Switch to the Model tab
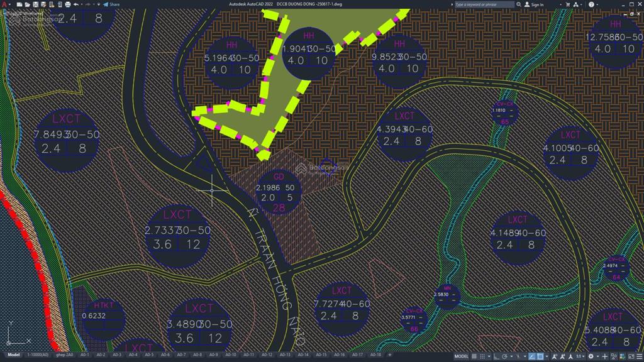Viewport: 644px width, 362px height. tap(14, 355)
